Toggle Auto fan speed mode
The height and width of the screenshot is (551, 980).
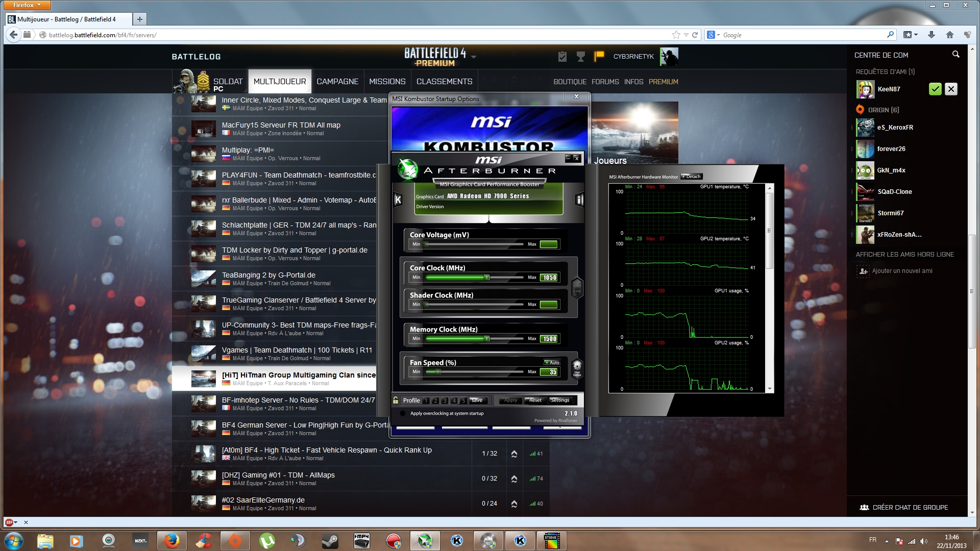pos(552,362)
